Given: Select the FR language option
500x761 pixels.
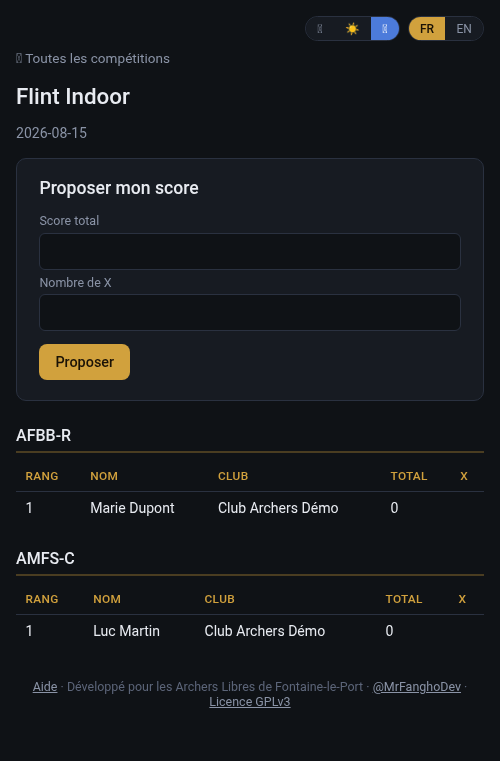Looking at the screenshot, I should coord(427,29).
